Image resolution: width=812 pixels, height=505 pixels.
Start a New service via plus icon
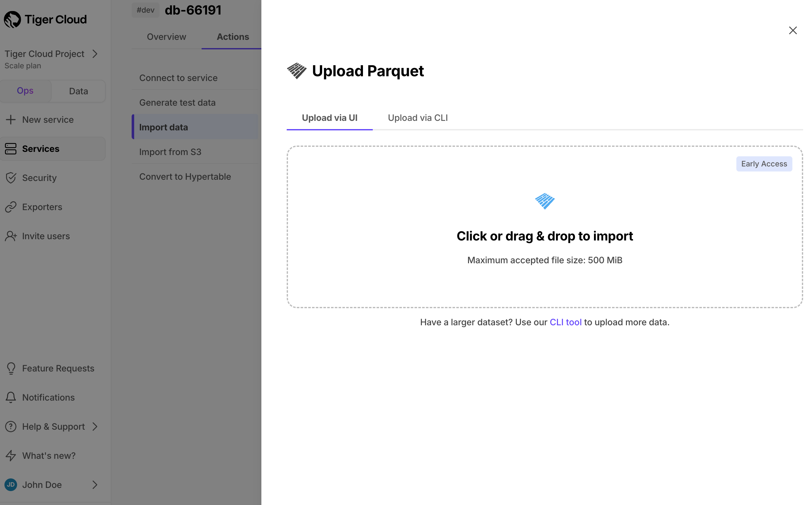click(11, 120)
